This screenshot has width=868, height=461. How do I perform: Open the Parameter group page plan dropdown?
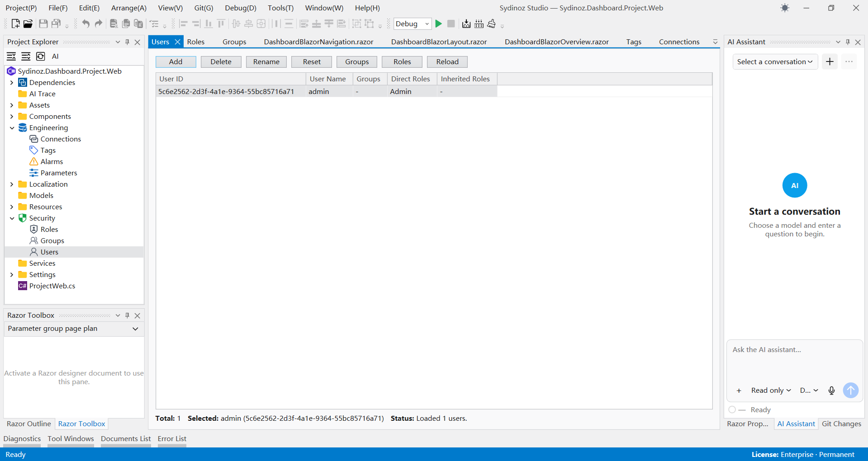coord(74,329)
